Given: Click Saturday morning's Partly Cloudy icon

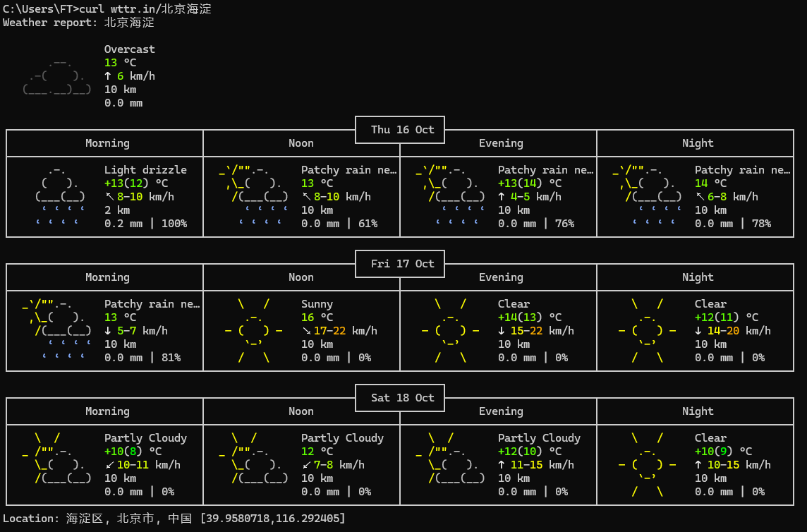Looking at the screenshot, I should (x=57, y=459).
